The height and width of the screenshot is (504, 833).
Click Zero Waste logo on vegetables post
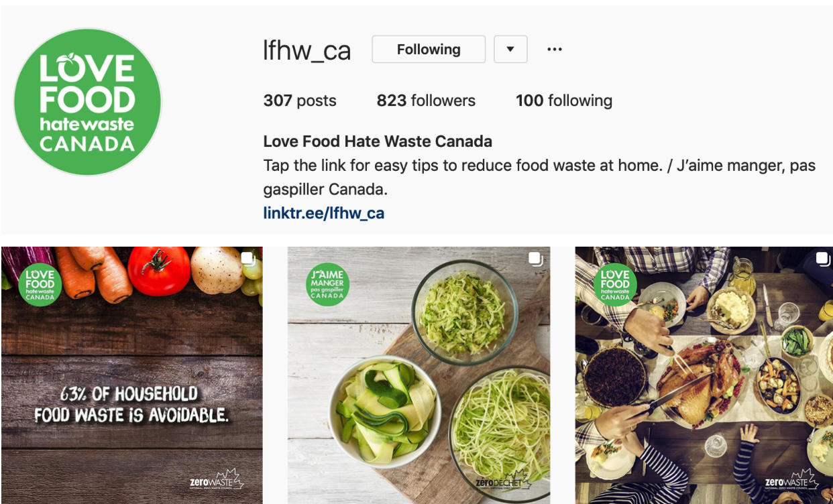click(x=217, y=480)
